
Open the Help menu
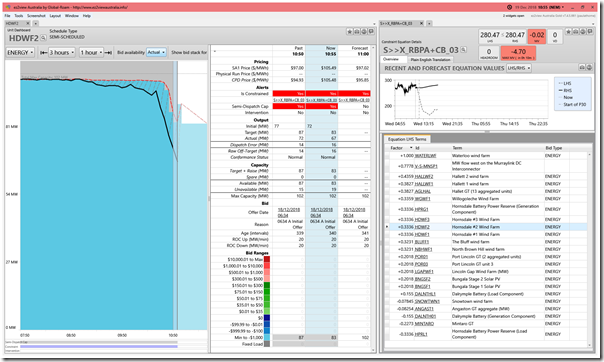point(87,16)
